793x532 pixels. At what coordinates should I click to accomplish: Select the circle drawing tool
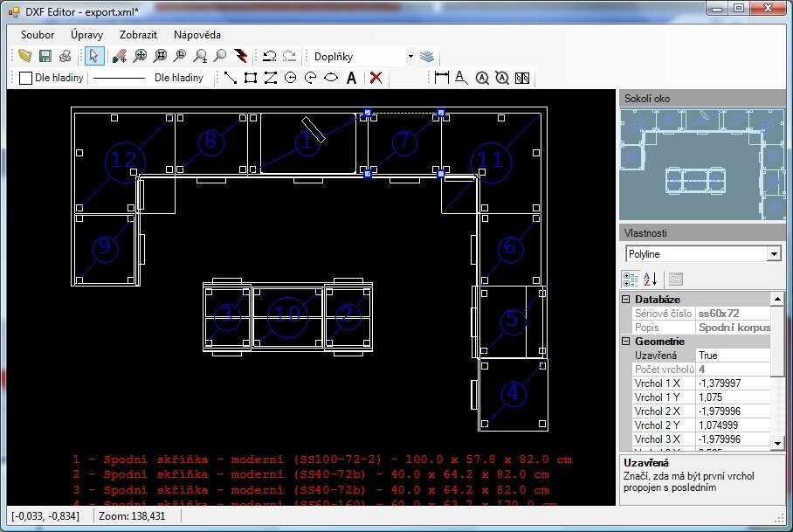[290, 77]
